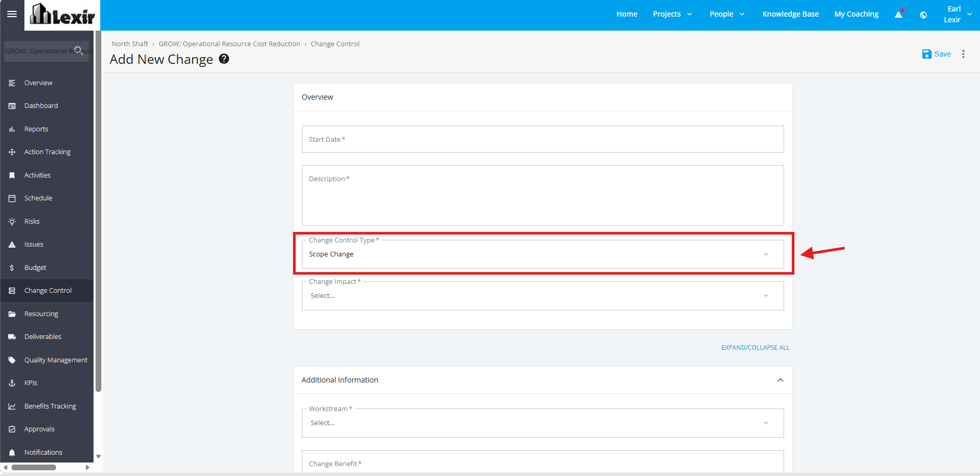Click the globe icon in top bar
The image size is (980, 476).
923,15
